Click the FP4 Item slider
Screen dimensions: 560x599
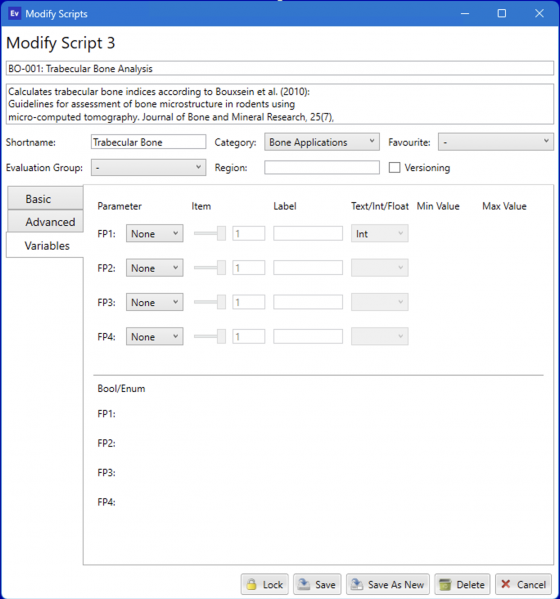point(210,337)
